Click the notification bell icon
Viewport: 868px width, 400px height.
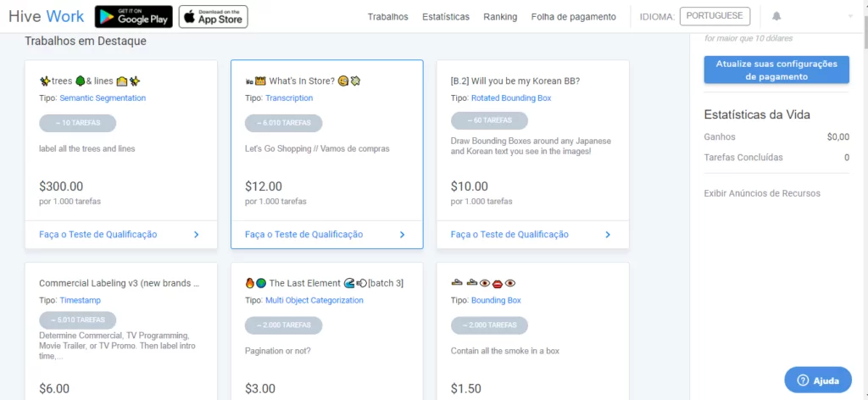tap(776, 16)
